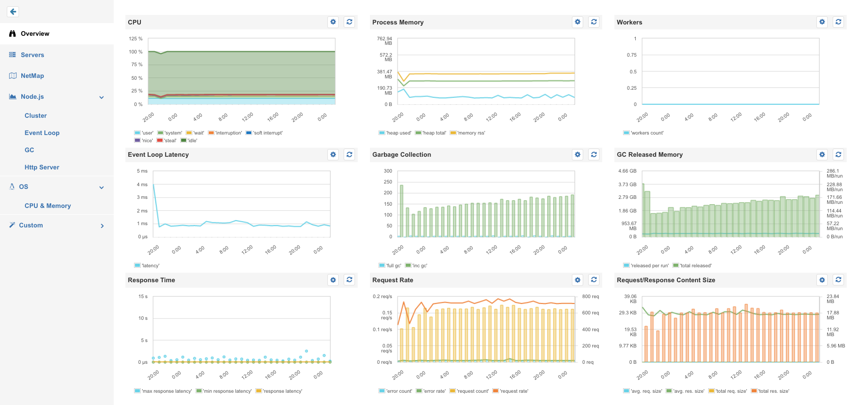The height and width of the screenshot is (405, 868).
Task: Open the Cluster submenu link
Action: click(36, 116)
